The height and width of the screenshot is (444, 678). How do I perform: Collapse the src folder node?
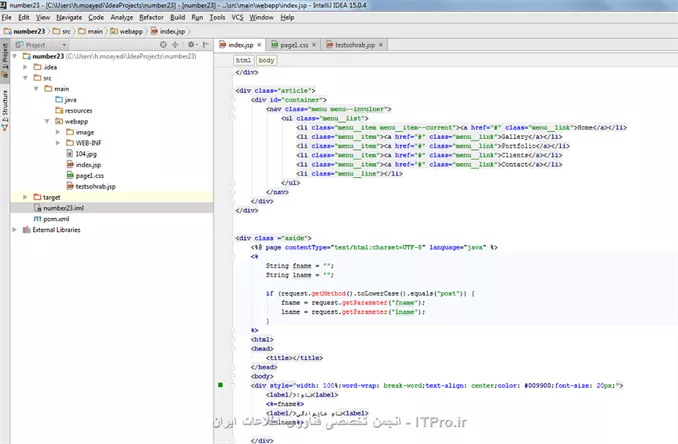pos(26,78)
